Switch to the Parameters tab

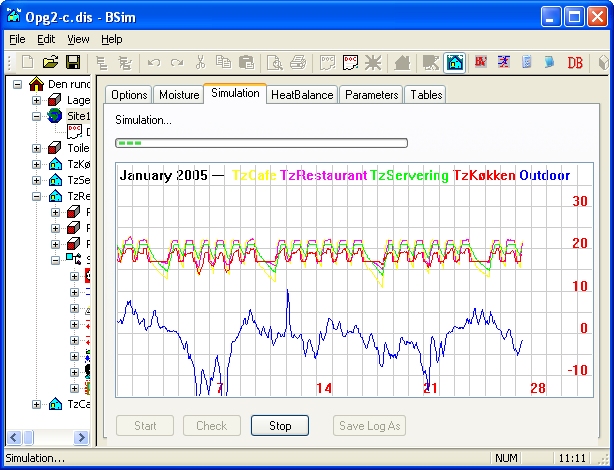pos(371,95)
